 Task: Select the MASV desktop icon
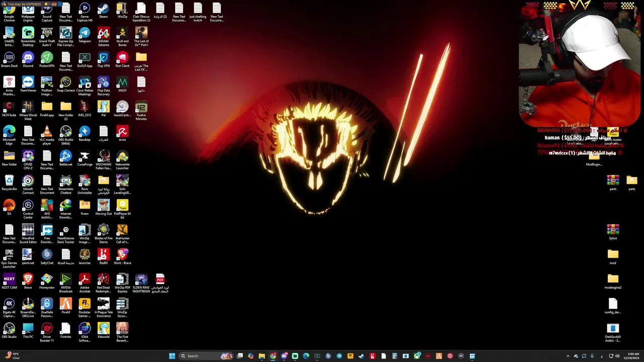point(122,85)
